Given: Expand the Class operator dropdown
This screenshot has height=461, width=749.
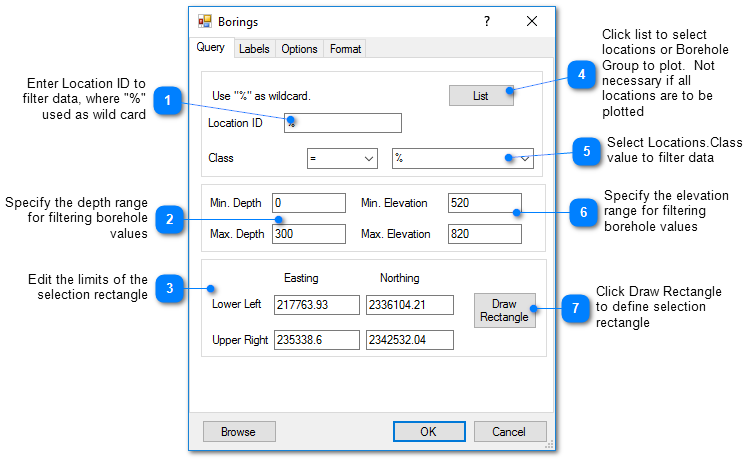Looking at the screenshot, I should [x=341, y=158].
